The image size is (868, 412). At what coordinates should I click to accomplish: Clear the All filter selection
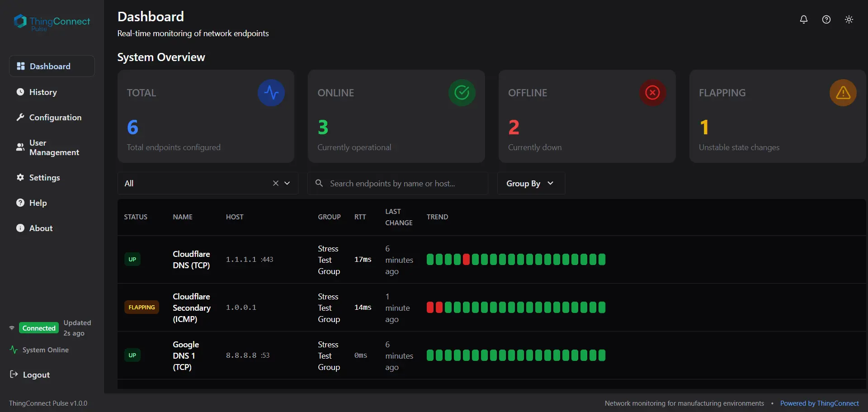(x=275, y=183)
